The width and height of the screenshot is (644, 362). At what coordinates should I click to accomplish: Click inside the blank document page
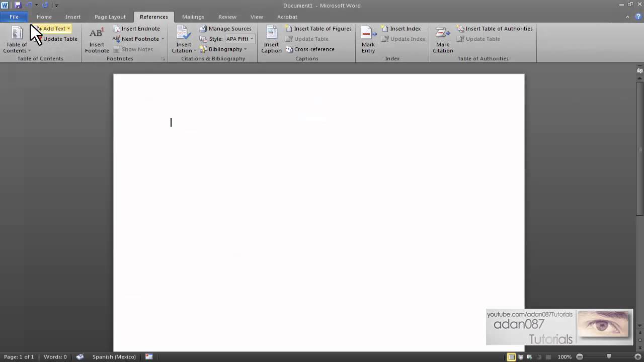click(x=318, y=213)
